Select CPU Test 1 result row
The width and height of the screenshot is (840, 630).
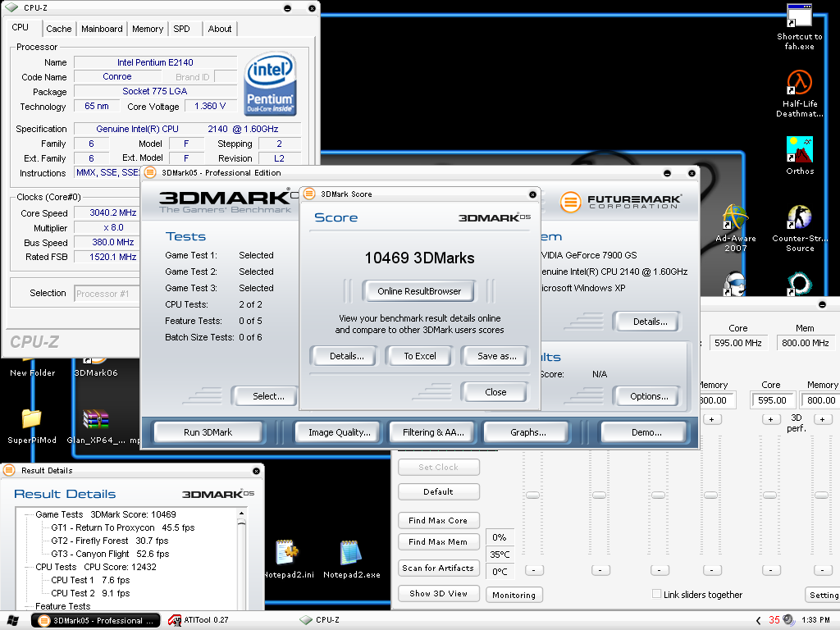pos(90,580)
